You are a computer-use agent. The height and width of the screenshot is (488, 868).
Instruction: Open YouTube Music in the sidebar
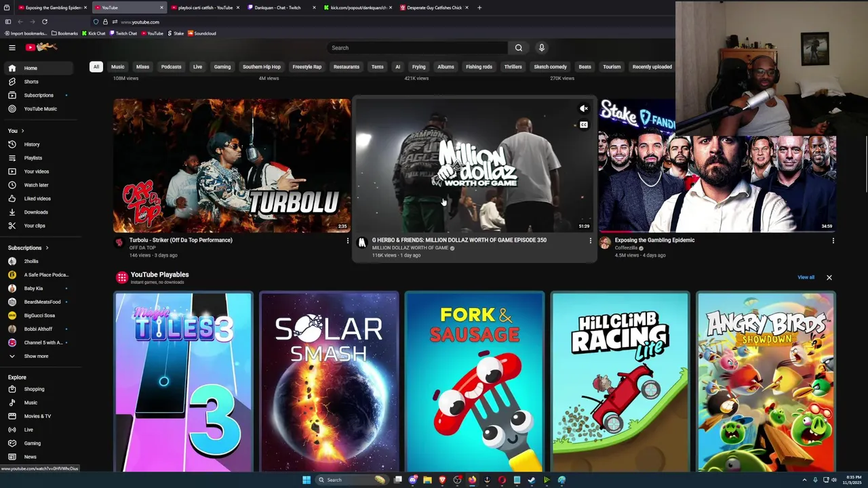pyautogui.click(x=40, y=108)
